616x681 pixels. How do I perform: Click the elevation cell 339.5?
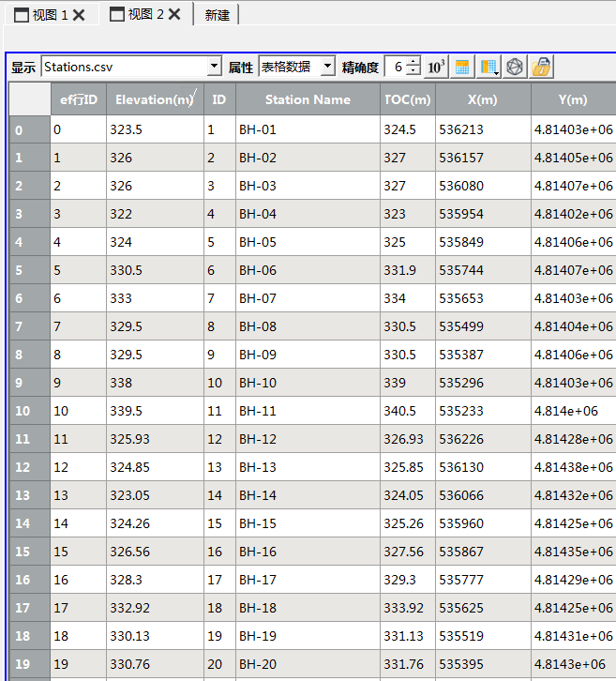click(x=155, y=411)
